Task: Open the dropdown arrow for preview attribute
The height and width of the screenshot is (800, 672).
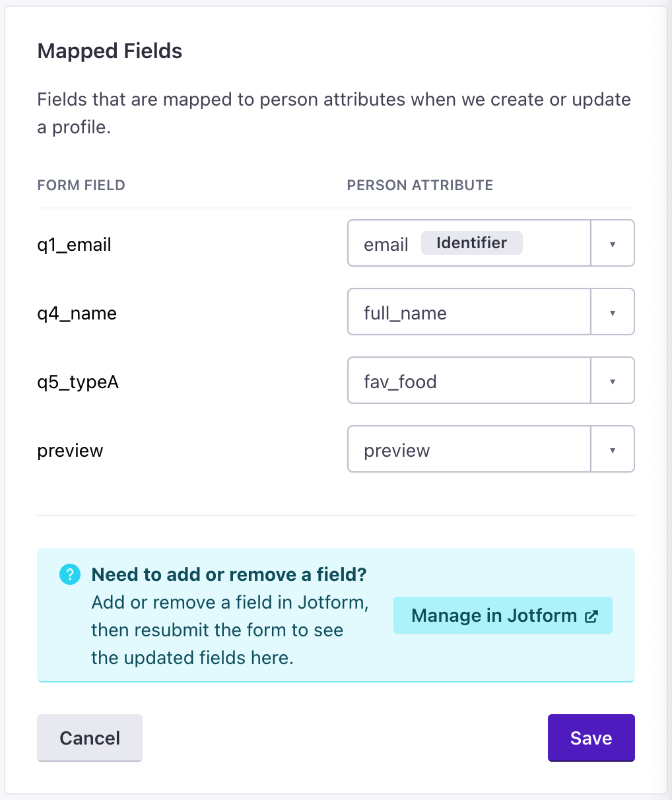Action: coord(613,450)
